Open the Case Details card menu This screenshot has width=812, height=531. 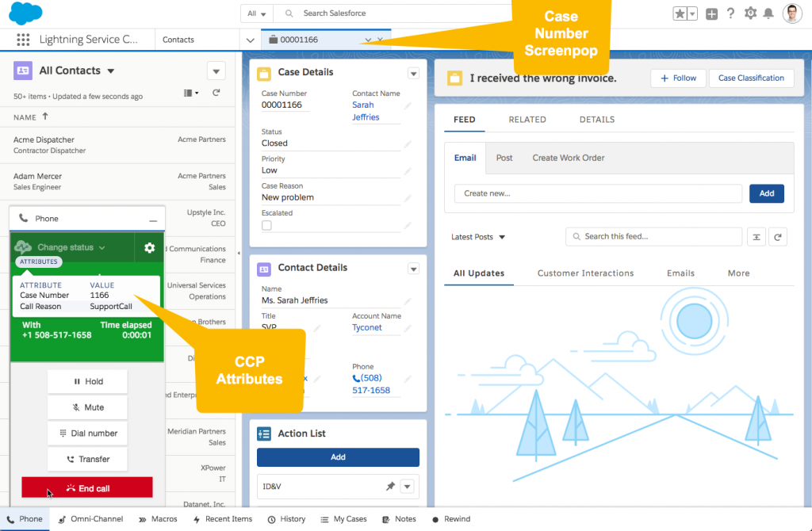click(x=413, y=74)
